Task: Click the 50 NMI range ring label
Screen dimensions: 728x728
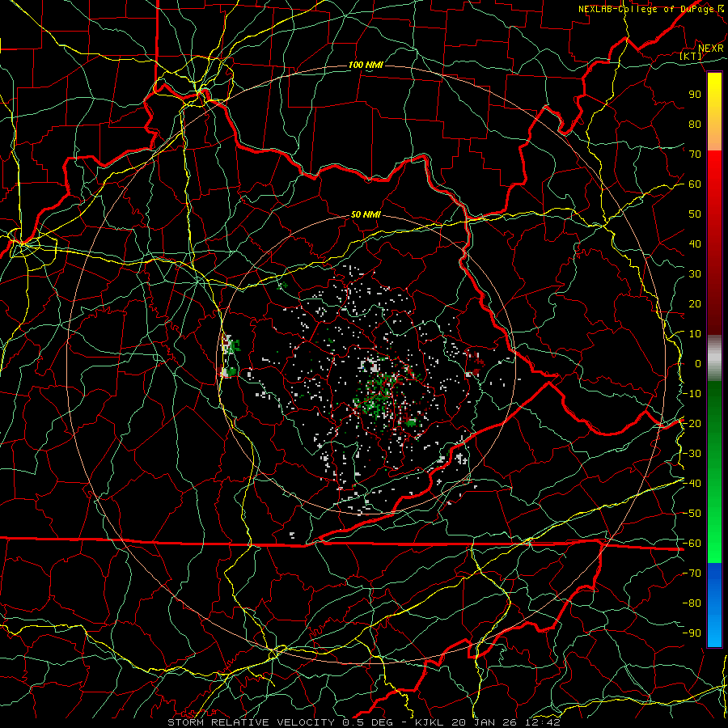Action: pyautogui.click(x=366, y=214)
